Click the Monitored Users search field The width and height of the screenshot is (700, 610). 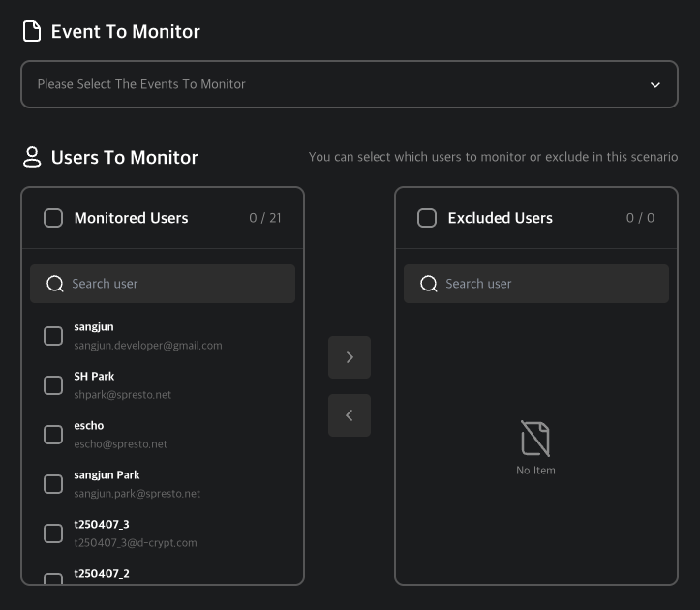coord(174,284)
